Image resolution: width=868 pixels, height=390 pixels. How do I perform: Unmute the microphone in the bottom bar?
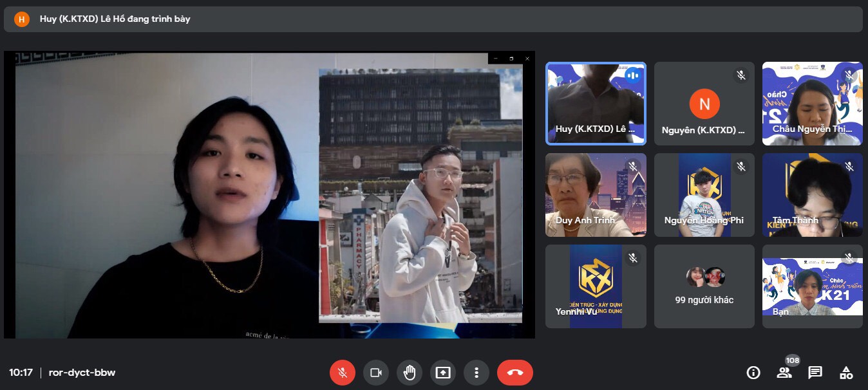343,373
